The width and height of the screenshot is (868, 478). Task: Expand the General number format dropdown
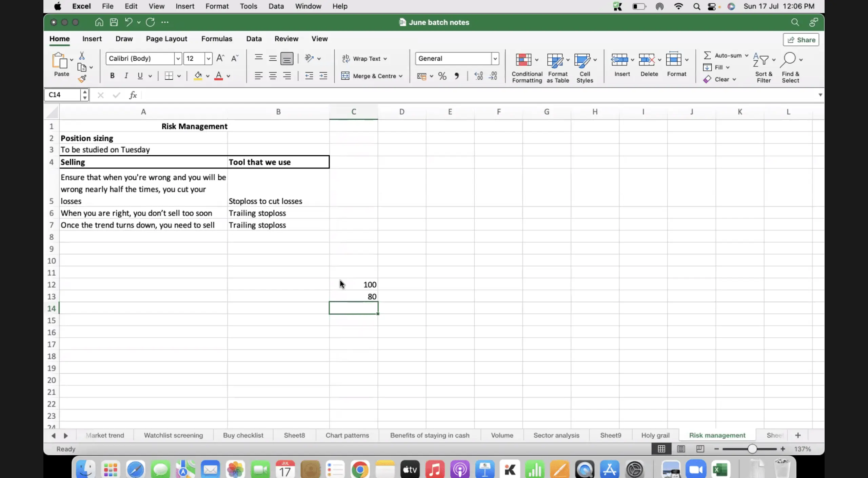tap(495, 59)
